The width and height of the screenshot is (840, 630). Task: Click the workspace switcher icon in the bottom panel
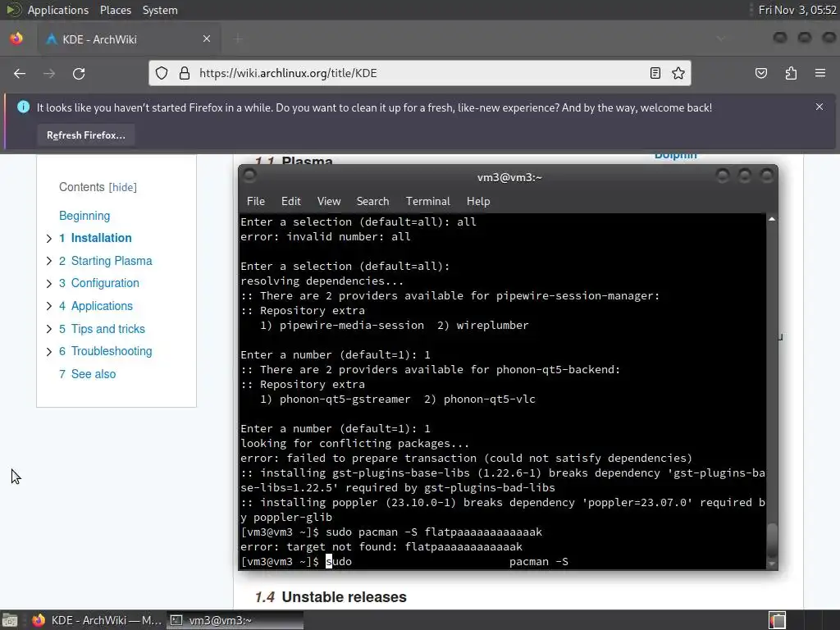[778, 620]
